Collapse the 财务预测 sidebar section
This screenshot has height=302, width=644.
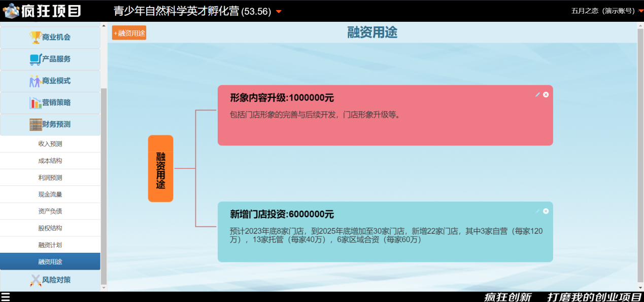[50, 125]
